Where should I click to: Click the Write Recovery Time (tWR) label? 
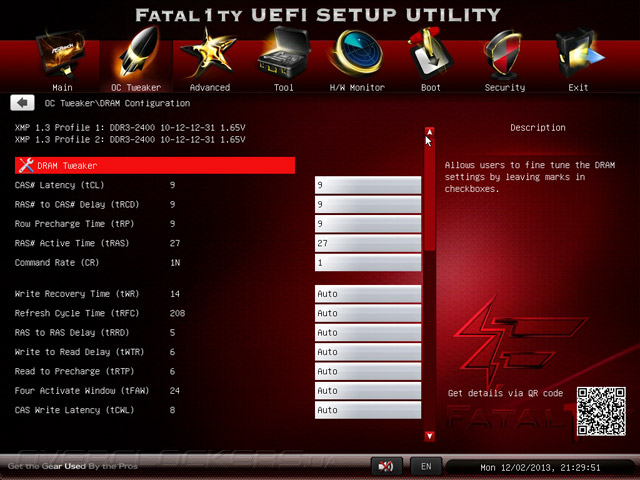tap(77, 293)
